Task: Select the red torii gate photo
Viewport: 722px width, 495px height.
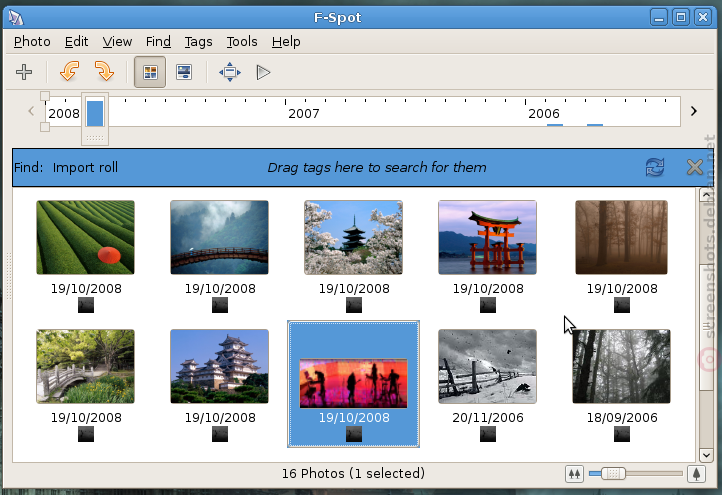Action: 488,238
